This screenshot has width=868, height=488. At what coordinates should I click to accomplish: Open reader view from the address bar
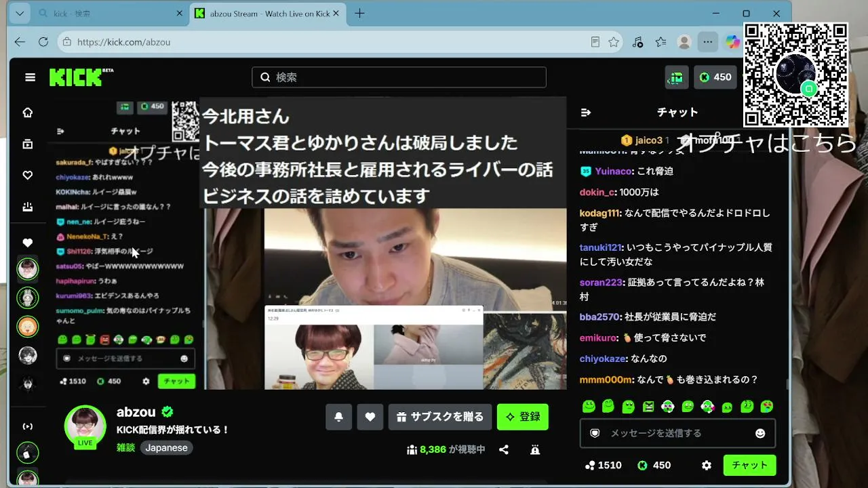click(595, 42)
